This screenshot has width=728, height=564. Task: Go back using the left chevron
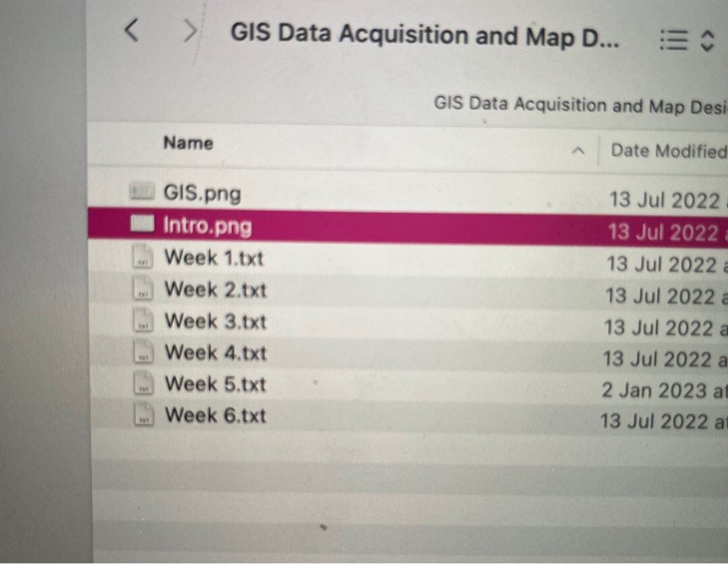[130, 30]
